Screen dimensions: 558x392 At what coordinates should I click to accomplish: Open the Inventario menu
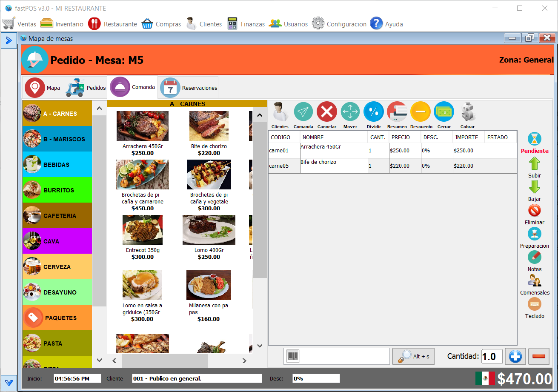pos(62,24)
